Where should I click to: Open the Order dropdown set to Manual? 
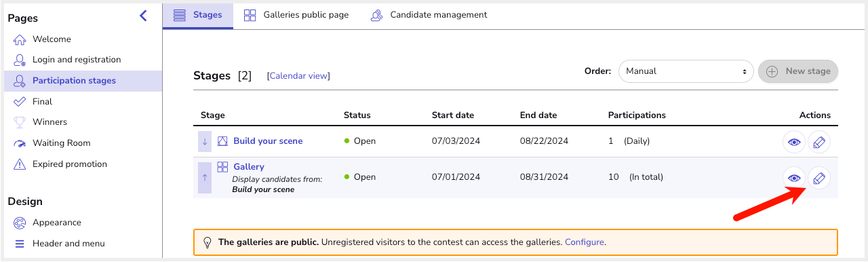tap(686, 71)
